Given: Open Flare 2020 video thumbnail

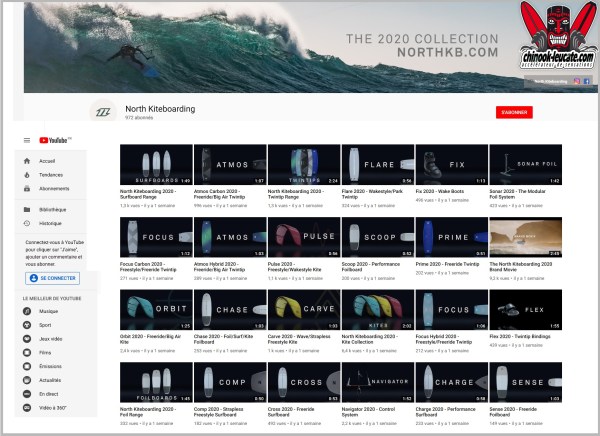Looking at the screenshot, I should [x=378, y=165].
